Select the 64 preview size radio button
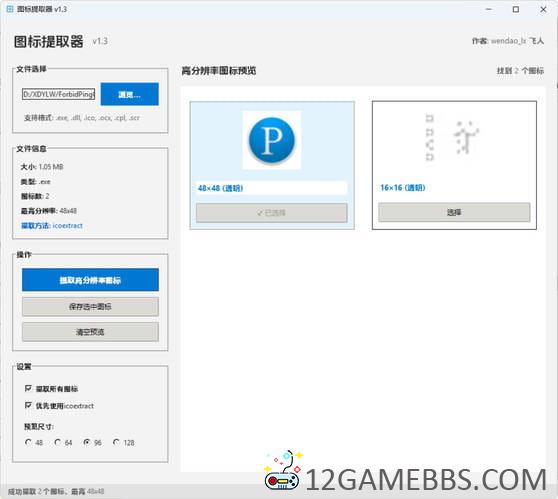This screenshot has height=499, width=558. point(58,442)
